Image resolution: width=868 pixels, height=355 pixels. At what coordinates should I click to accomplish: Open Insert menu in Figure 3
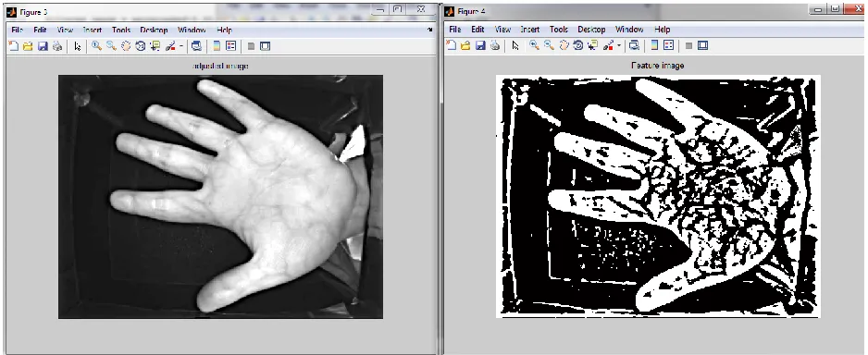[93, 30]
